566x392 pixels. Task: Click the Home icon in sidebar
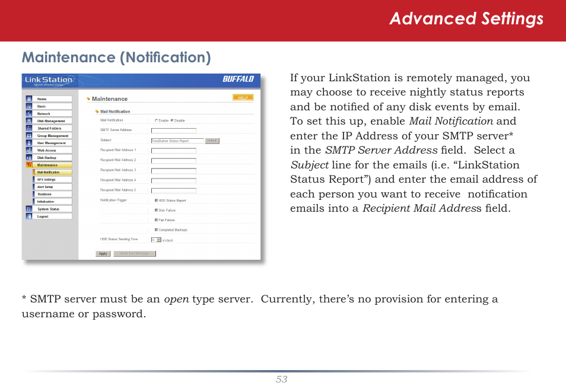[29, 98]
